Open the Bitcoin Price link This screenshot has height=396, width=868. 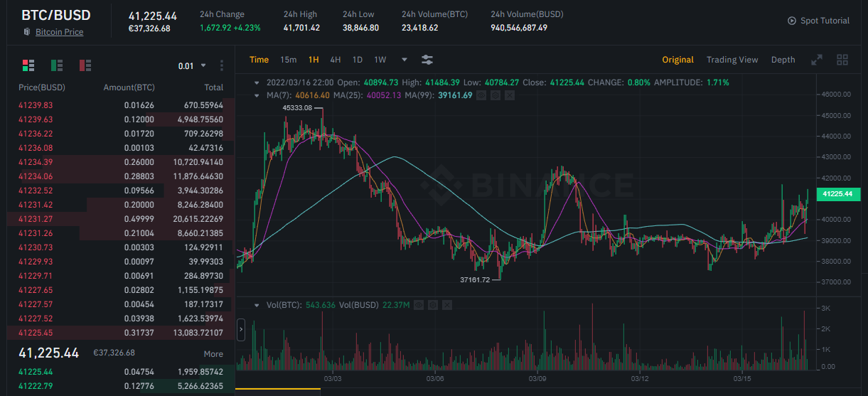pyautogui.click(x=59, y=32)
